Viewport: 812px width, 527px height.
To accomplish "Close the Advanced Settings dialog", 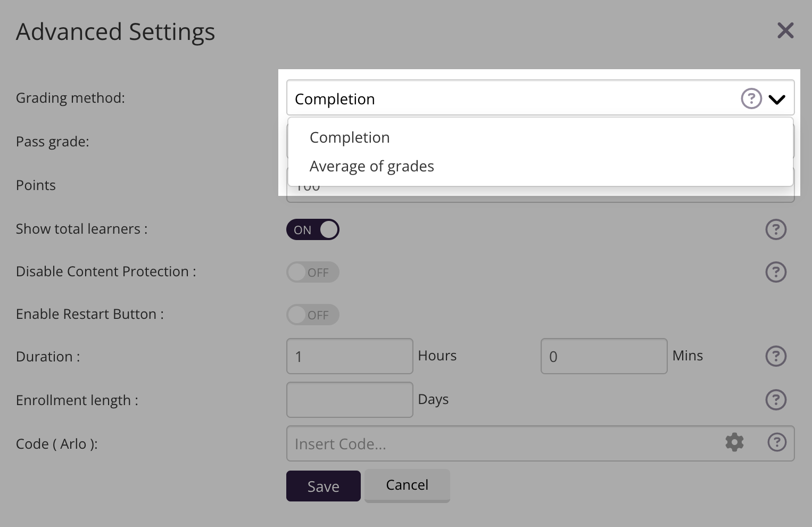I will click(785, 31).
